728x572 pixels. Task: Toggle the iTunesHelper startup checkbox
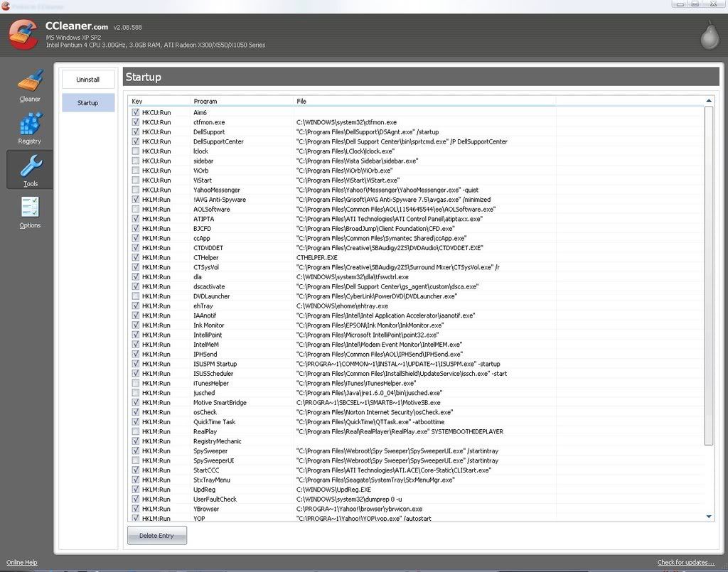(x=136, y=383)
